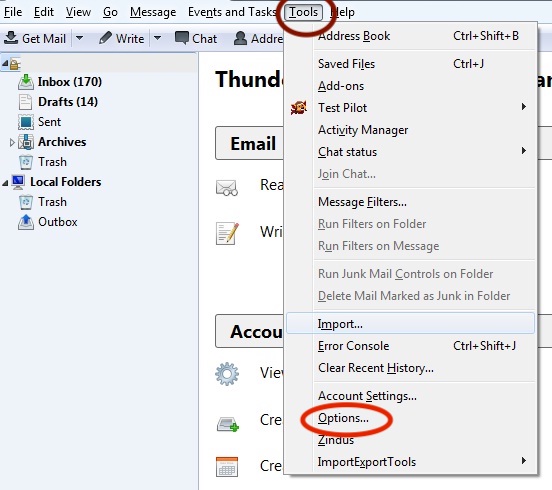Expand the Archives folder

coord(12,142)
